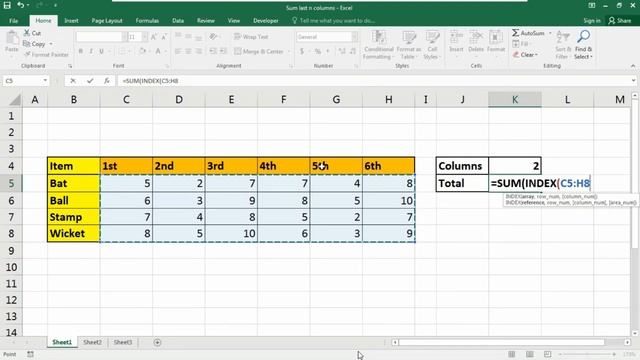Open the Customize Quick Access Toolbar dropdown
The image size is (640, 360).
click(55, 6)
